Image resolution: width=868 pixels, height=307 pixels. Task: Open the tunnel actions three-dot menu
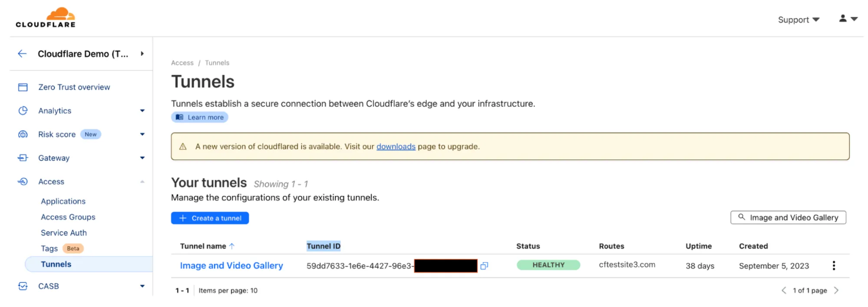pyautogui.click(x=834, y=265)
